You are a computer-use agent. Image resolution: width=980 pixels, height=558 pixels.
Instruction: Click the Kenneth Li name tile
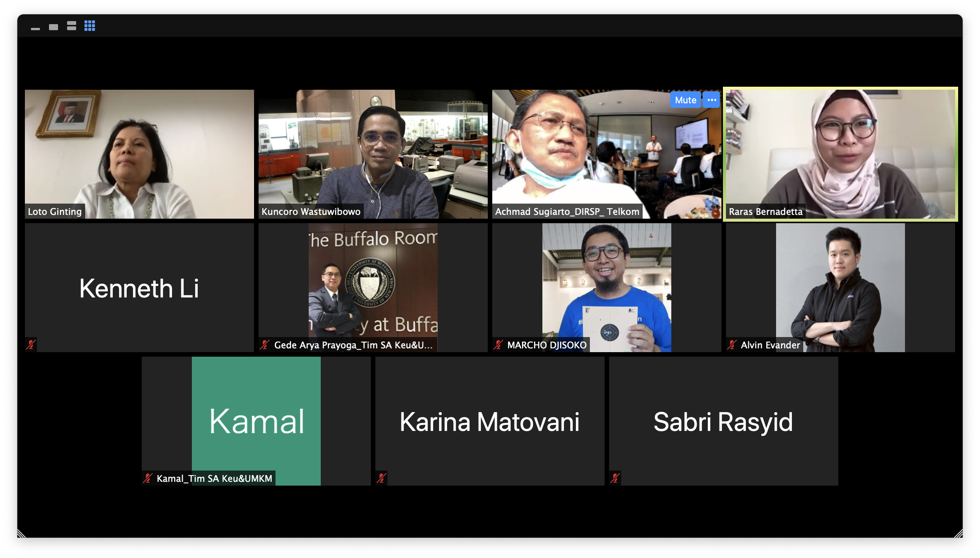point(139,287)
